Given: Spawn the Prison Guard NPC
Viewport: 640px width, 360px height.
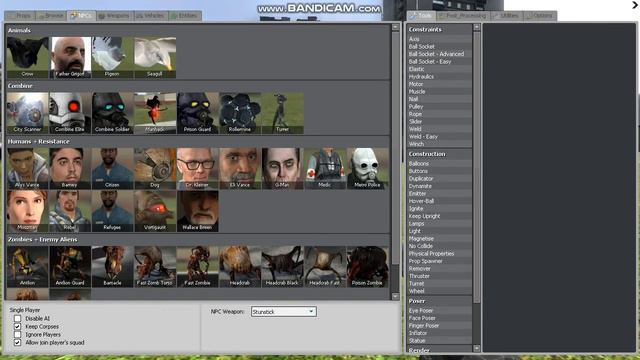Looking at the screenshot, I should tap(197, 113).
